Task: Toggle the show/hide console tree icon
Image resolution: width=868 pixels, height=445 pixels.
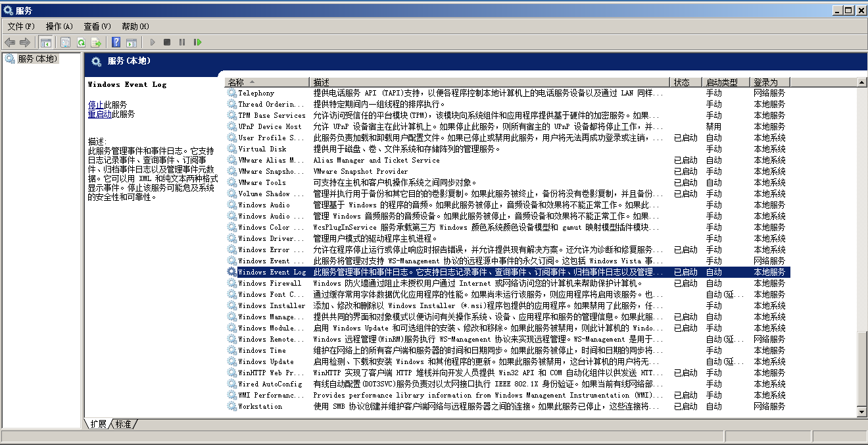Action: [x=46, y=42]
